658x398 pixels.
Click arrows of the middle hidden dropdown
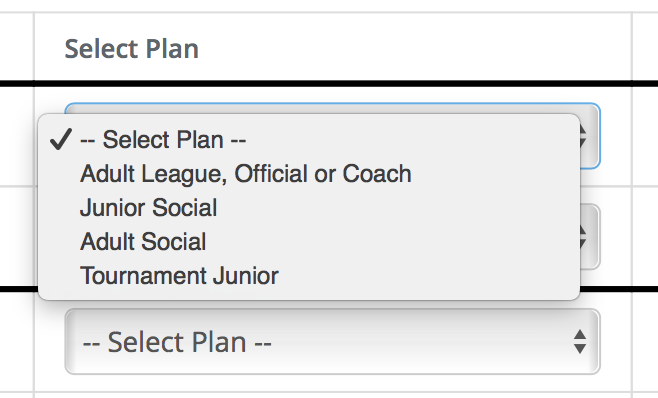click(582, 237)
